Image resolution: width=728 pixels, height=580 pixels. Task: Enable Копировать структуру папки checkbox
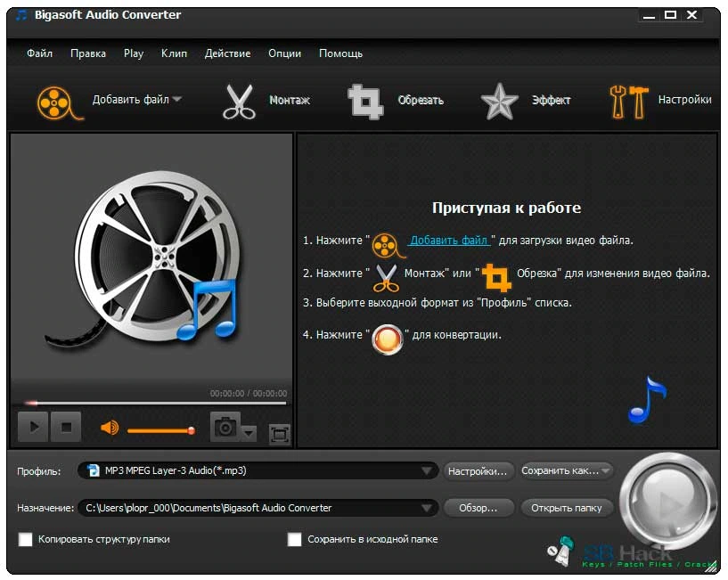[26, 539]
